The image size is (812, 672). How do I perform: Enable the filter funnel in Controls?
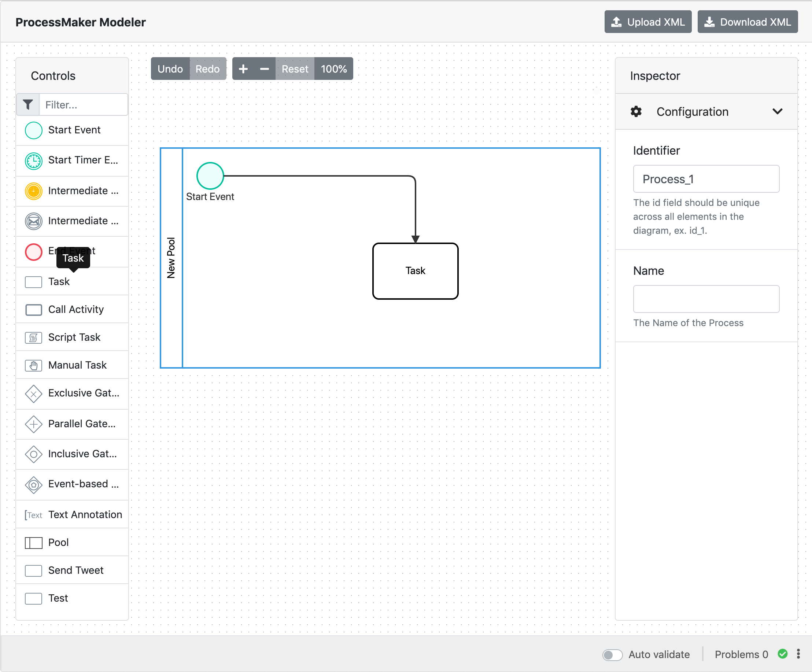click(x=27, y=104)
